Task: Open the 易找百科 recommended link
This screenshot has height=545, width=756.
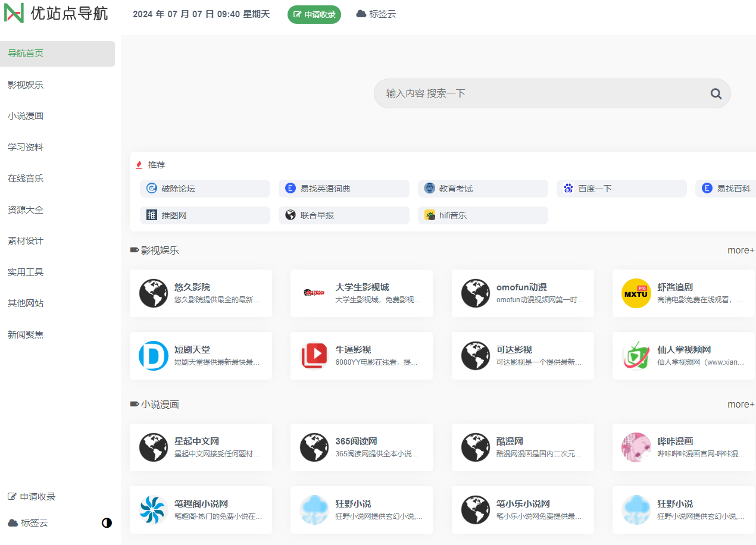Action: coord(726,189)
